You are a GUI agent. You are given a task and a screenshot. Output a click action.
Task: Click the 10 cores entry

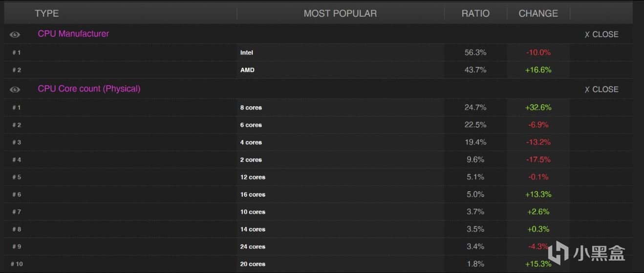253,212
